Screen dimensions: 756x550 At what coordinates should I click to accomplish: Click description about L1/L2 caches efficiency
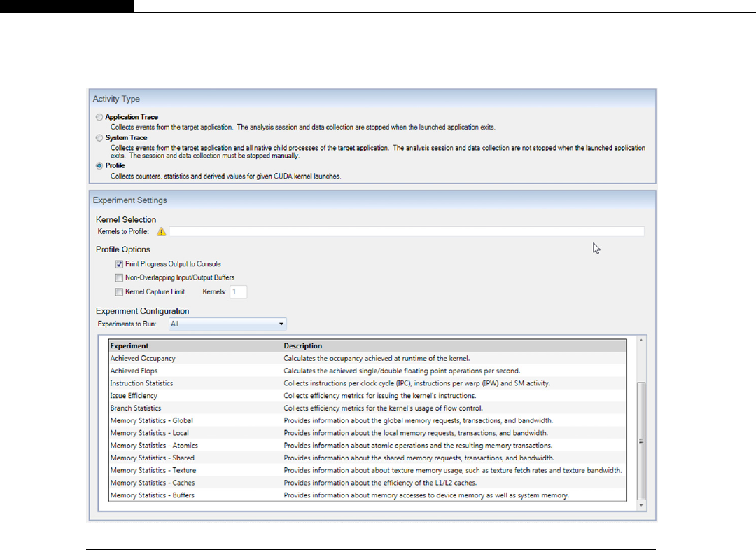point(380,483)
